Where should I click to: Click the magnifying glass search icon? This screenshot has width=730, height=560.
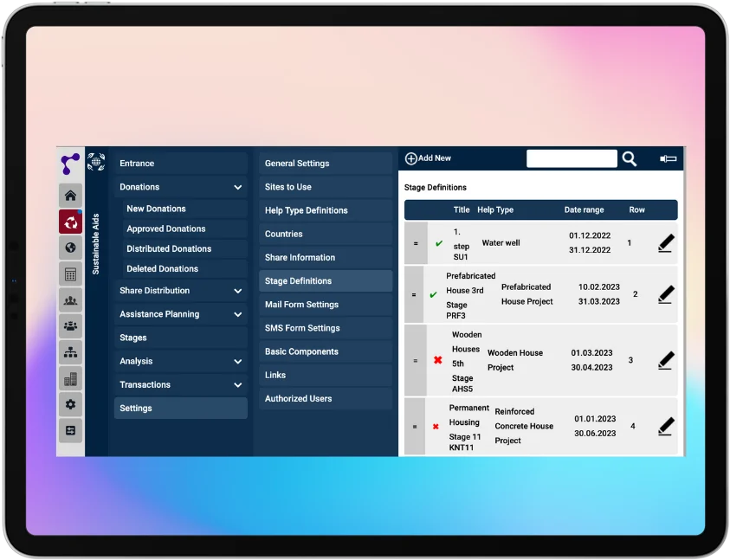[x=630, y=158]
